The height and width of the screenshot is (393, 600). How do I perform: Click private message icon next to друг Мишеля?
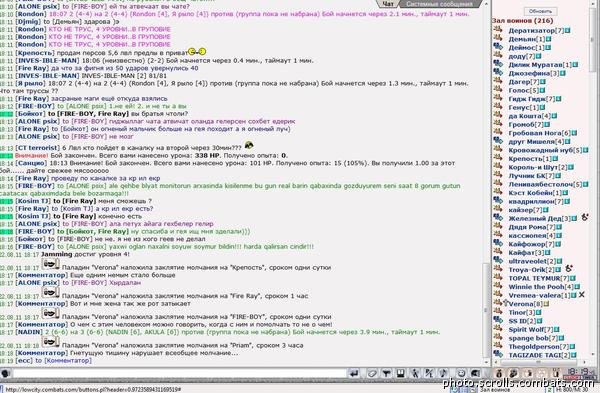click(498, 141)
